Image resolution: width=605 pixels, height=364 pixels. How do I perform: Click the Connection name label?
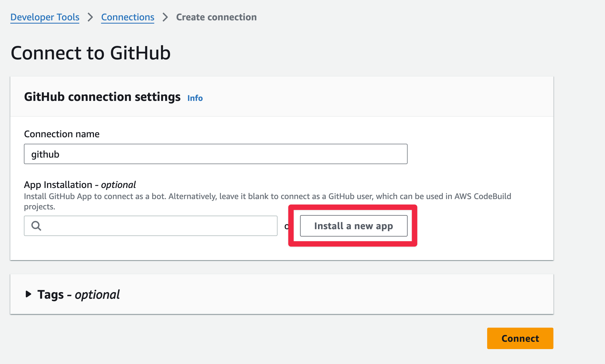[x=62, y=134]
